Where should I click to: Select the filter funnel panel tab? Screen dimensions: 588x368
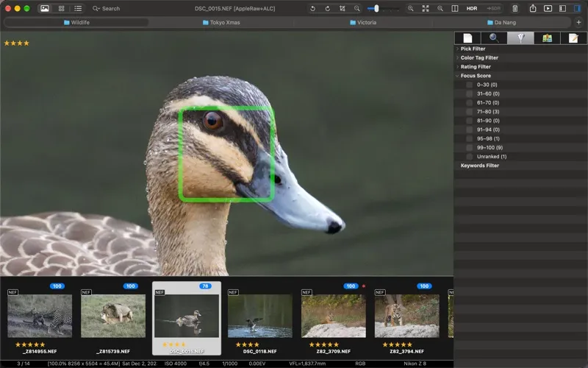520,38
